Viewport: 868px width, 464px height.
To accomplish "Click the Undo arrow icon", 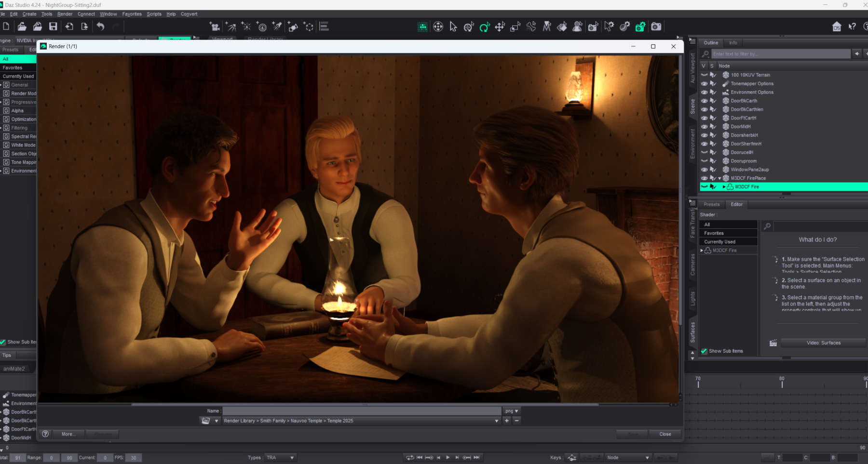I will coord(100,27).
